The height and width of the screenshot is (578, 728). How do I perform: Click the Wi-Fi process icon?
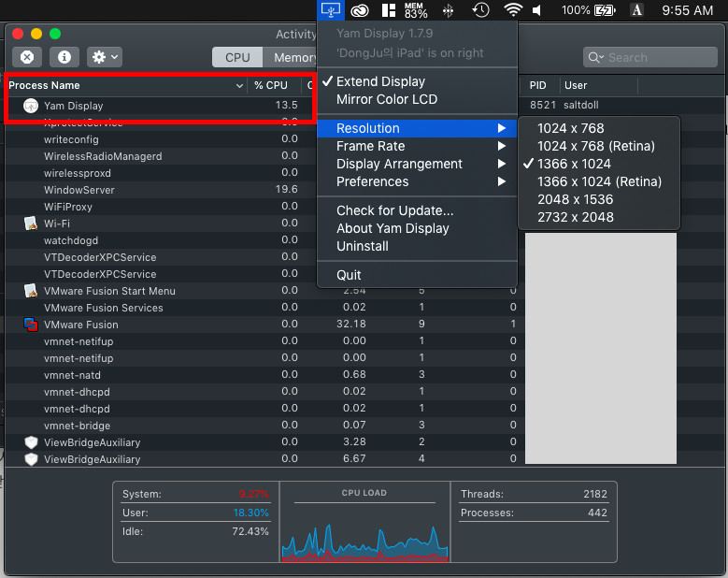(x=31, y=224)
